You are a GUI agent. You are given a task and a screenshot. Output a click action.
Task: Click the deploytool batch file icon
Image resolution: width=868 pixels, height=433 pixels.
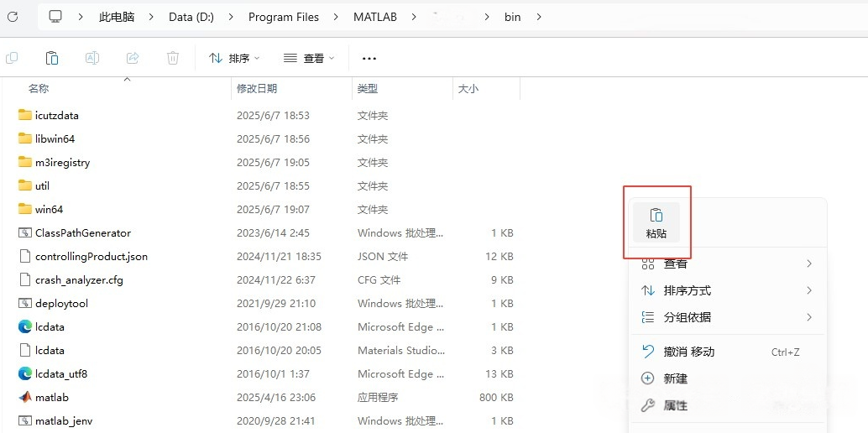coord(25,304)
